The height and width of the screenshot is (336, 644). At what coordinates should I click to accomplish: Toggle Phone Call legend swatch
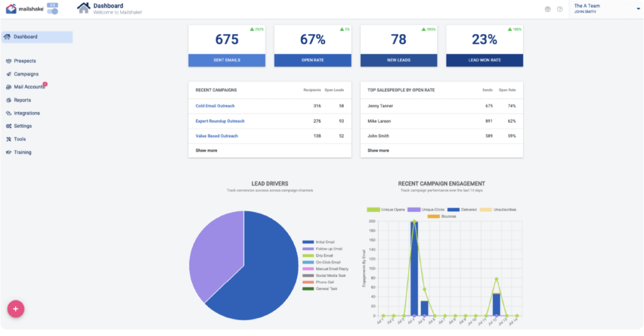(x=308, y=282)
